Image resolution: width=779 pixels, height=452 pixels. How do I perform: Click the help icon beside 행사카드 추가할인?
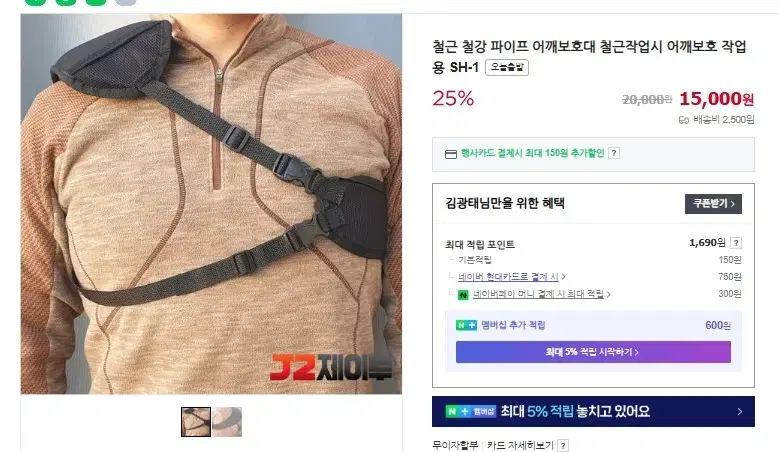click(x=614, y=153)
